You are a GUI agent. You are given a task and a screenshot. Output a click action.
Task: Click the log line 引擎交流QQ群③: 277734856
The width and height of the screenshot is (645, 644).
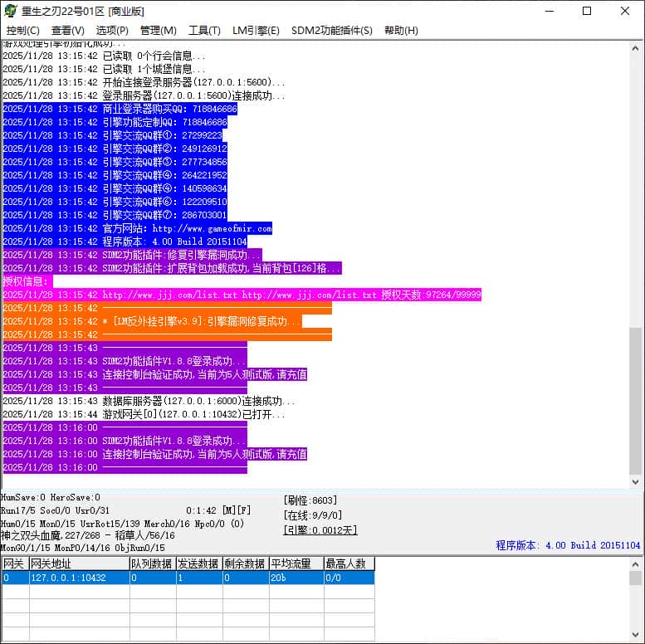[115, 162]
